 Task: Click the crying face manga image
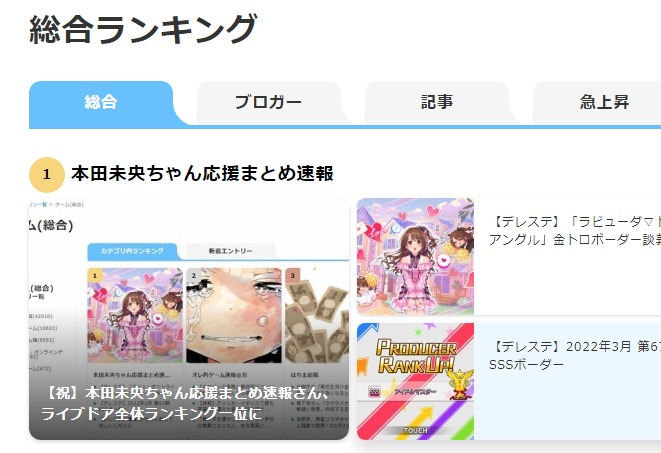(x=234, y=315)
